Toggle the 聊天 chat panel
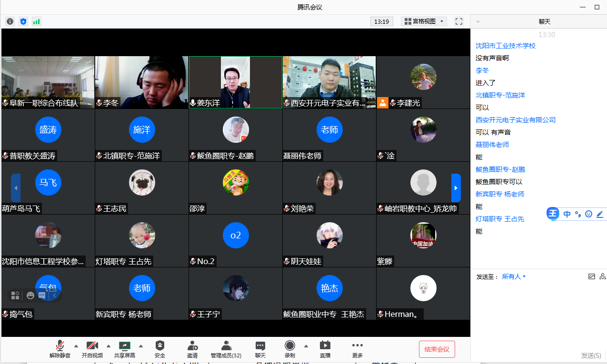 (260, 349)
